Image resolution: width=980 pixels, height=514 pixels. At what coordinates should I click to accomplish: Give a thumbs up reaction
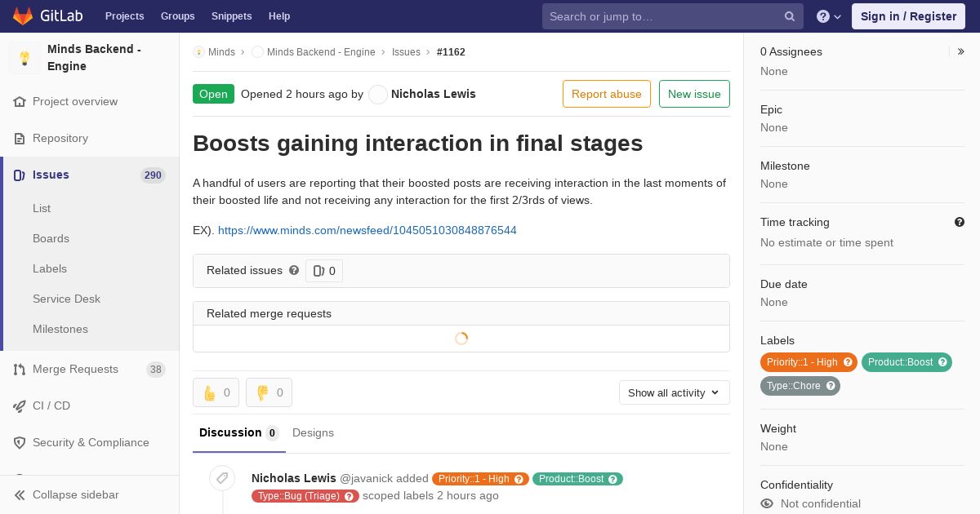pos(216,392)
